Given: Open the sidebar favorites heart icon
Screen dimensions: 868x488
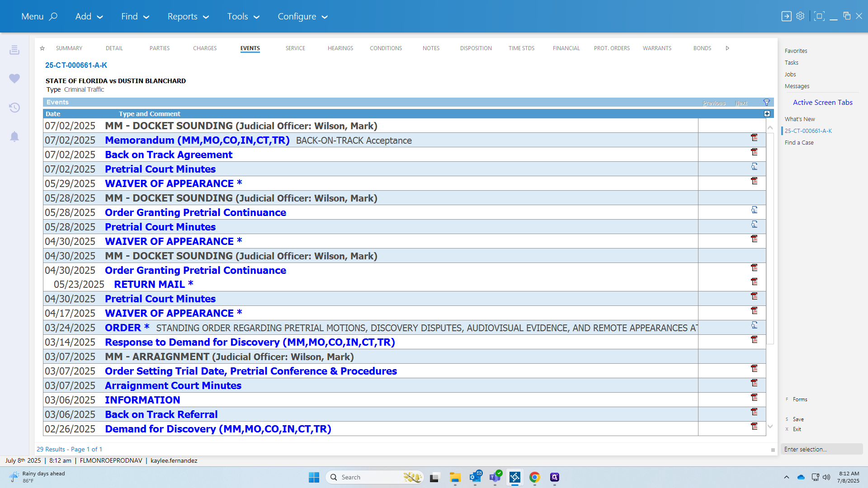Looking at the screenshot, I should [x=14, y=79].
